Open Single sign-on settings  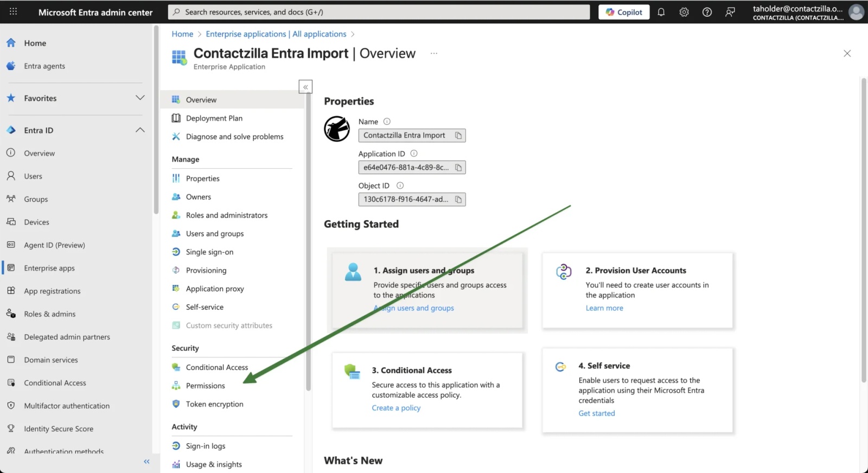[209, 252]
